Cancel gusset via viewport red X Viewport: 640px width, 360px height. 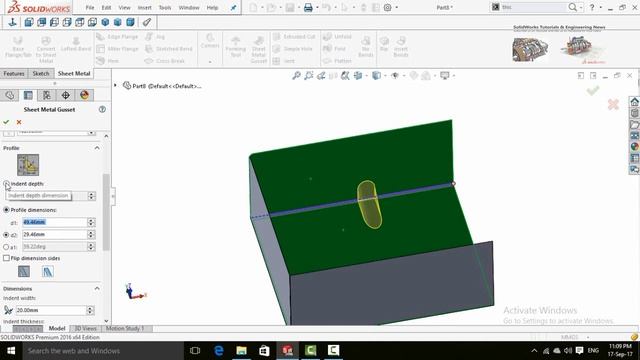coord(613,104)
